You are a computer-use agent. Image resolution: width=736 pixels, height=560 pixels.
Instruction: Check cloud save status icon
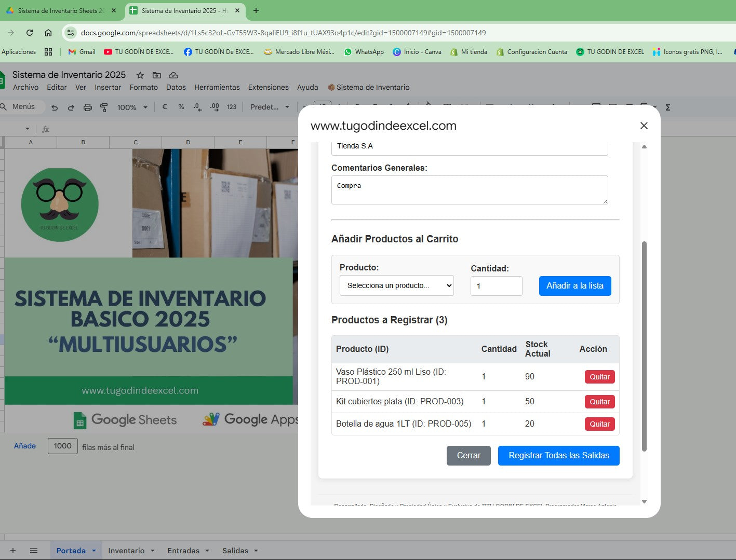coord(174,75)
